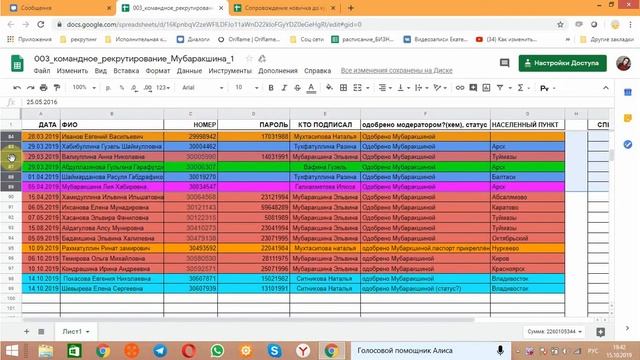Open the Изменить menu

click(x=72, y=71)
